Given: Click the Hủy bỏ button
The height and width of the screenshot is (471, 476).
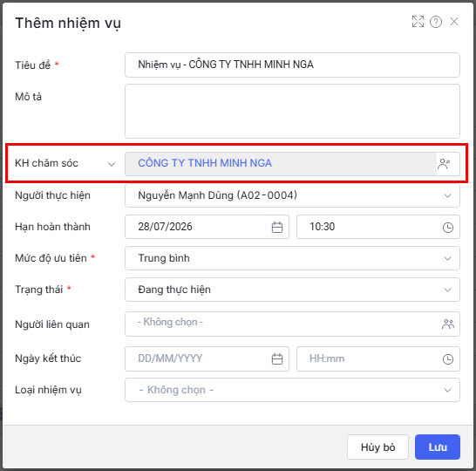Looking at the screenshot, I should pyautogui.click(x=377, y=447).
